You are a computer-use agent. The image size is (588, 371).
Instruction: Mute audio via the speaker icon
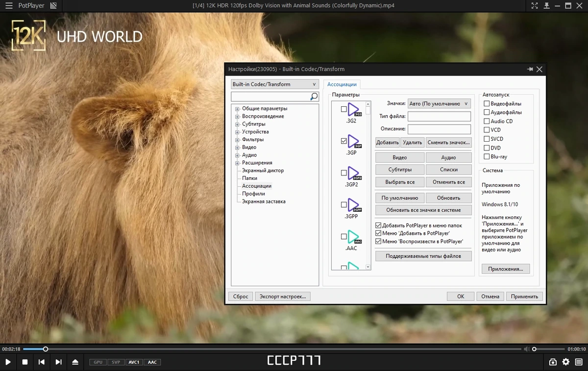(526, 349)
